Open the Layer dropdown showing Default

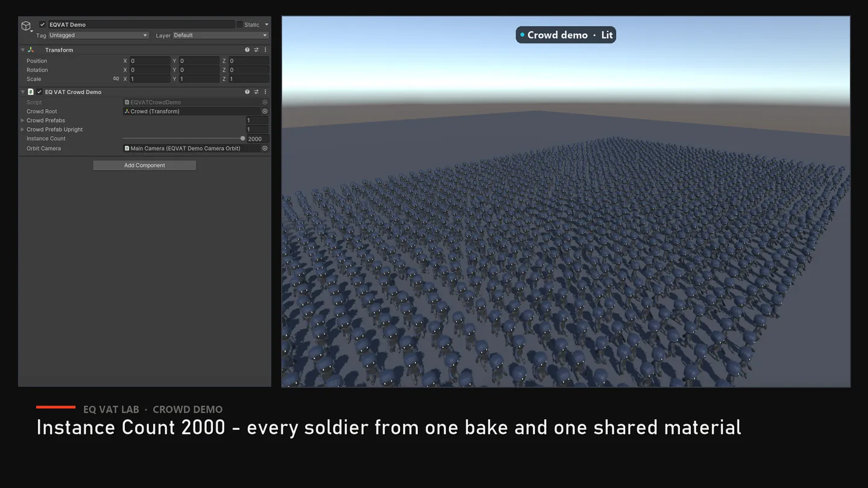pyautogui.click(x=221, y=36)
